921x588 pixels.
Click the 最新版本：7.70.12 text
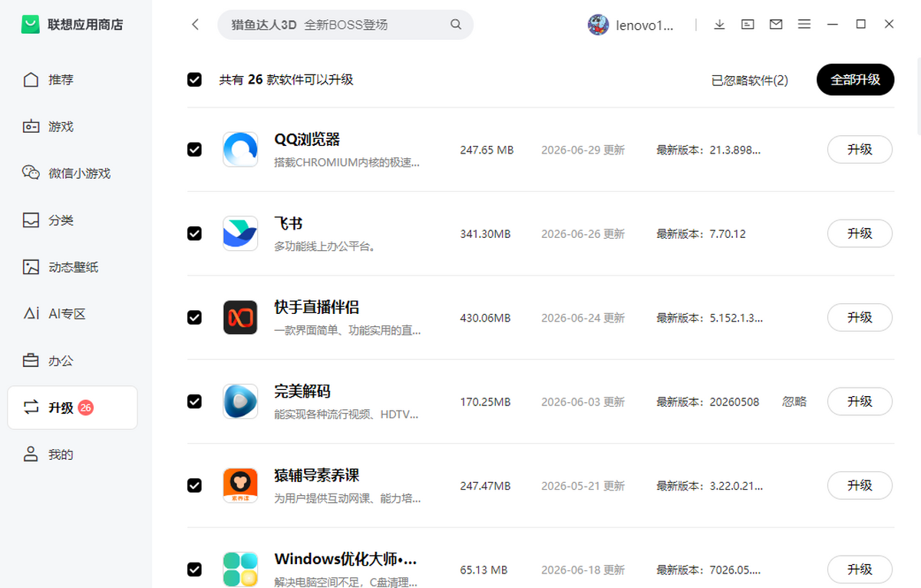(701, 234)
